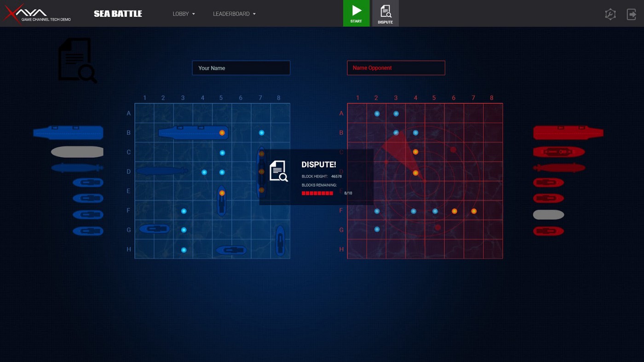Select the red submarine in the right fleet panel
644x362 pixels.
[x=559, y=167]
